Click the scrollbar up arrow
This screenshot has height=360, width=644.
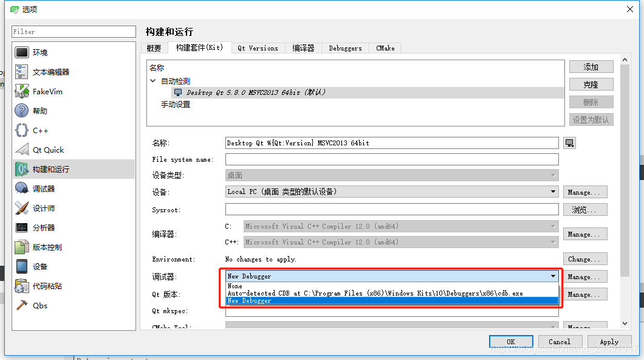click(625, 60)
